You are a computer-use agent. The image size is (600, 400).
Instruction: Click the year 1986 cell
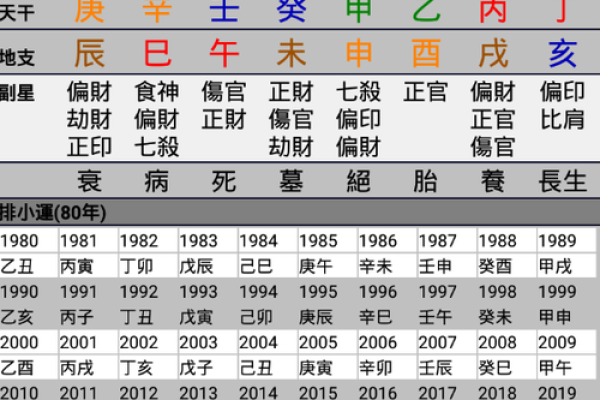387,241
